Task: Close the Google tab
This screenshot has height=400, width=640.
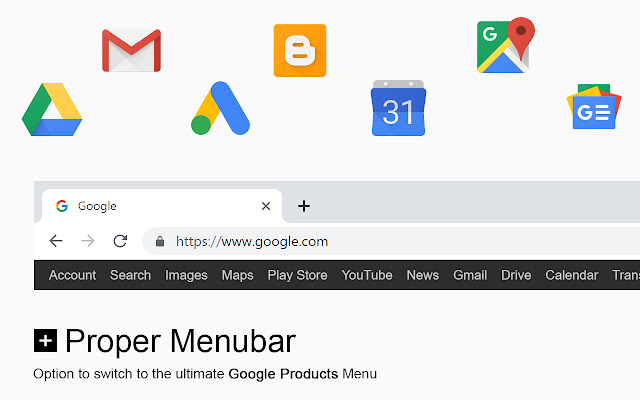Action: click(x=266, y=206)
